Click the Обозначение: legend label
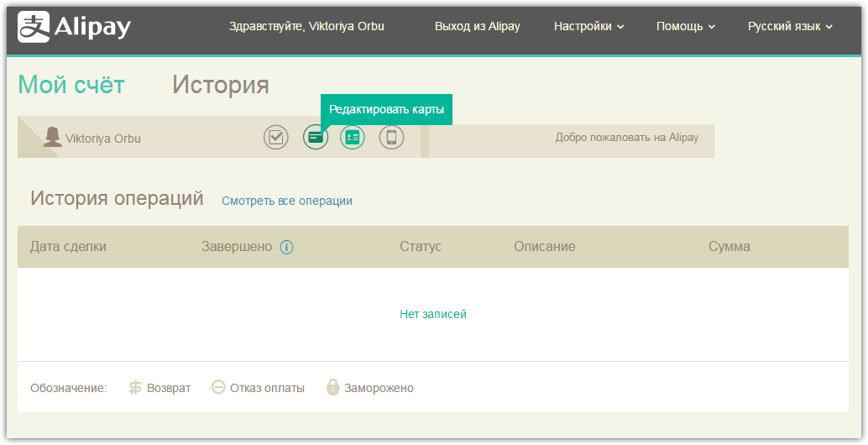Image resolution: width=868 pixels, height=445 pixels. pyautogui.click(x=69, y=388)
